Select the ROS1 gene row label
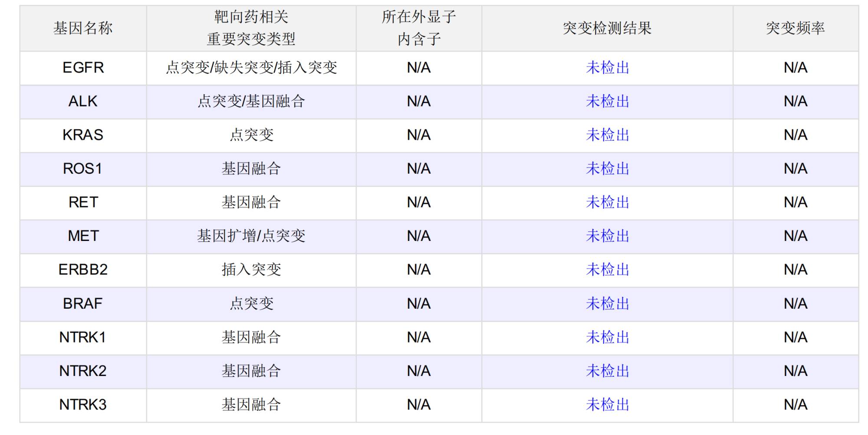 [x=83, y=169]
